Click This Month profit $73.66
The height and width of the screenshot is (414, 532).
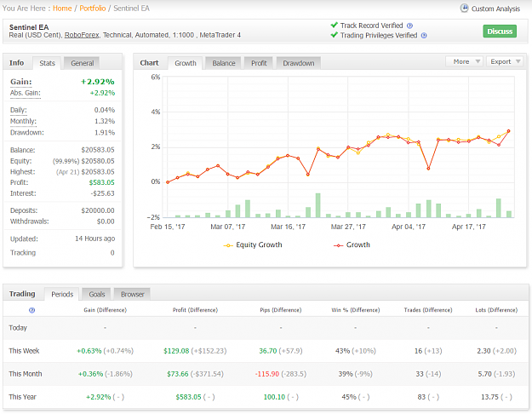point(177,374)
